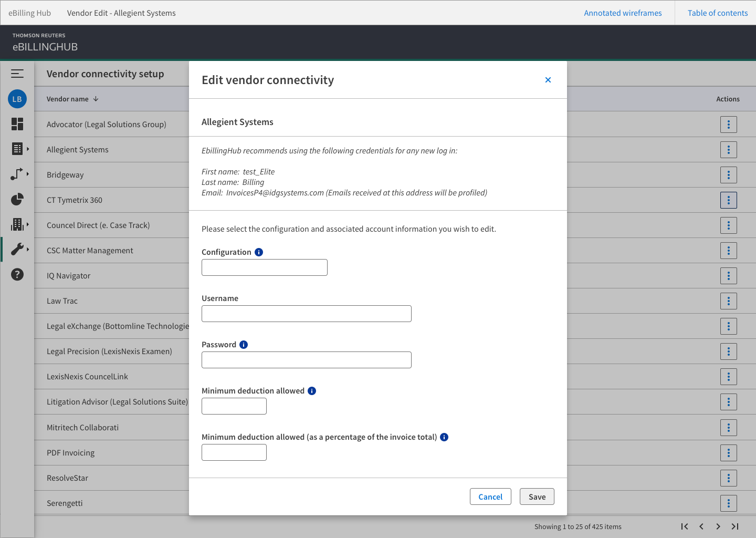
Task: Open the invoice list sidebar icon
Action: pyautogui.click(x=17, y=149)
